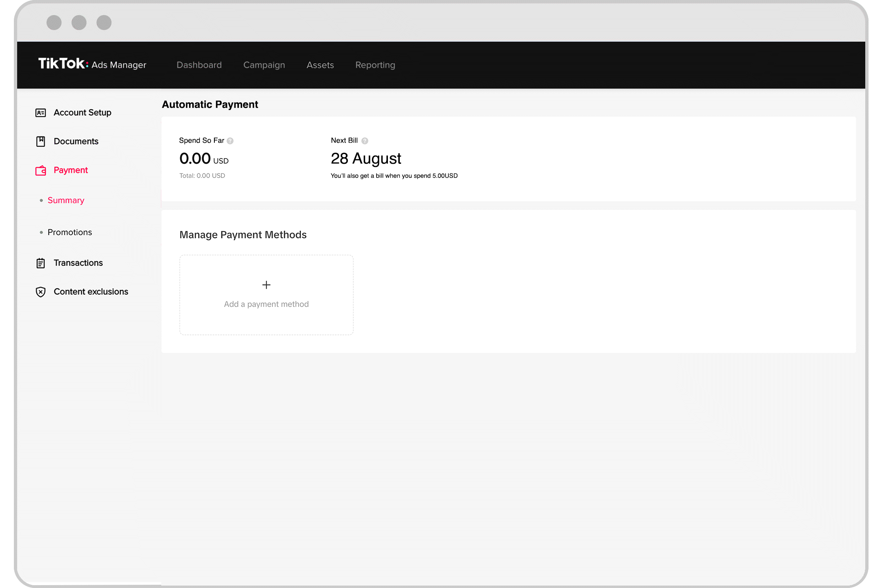This screenshot has width=882, height=588.
Task: Click the Content exclusions icon
Action: click(x=41, y=292)
